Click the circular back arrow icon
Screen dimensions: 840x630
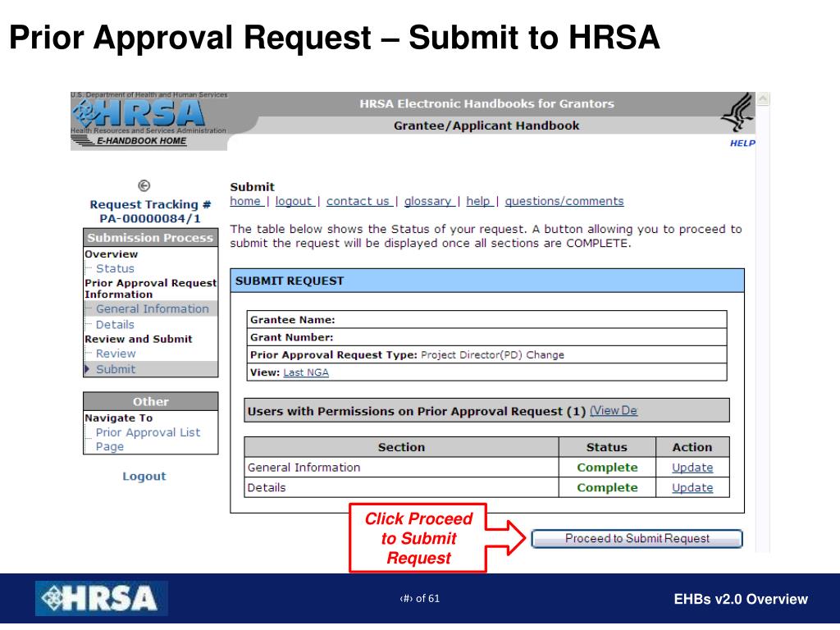click(144, 185)
